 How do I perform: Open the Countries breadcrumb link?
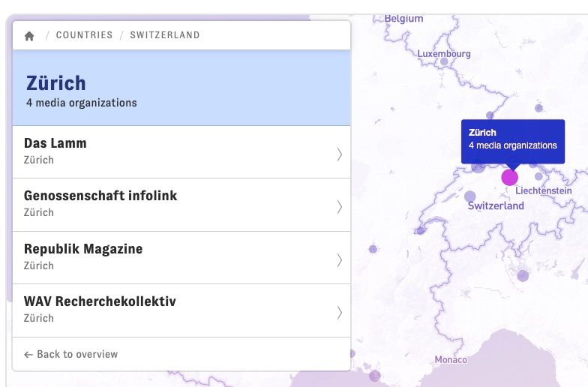click(84, 35)
